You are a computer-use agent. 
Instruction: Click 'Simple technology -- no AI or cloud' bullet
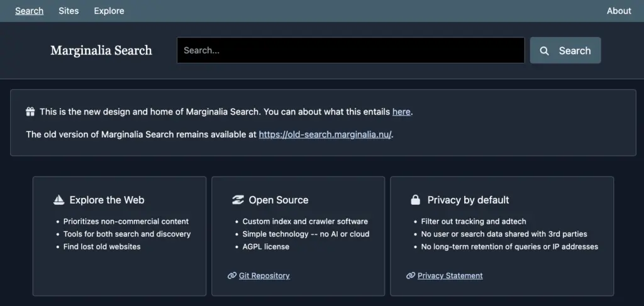[x=306, y=234]
